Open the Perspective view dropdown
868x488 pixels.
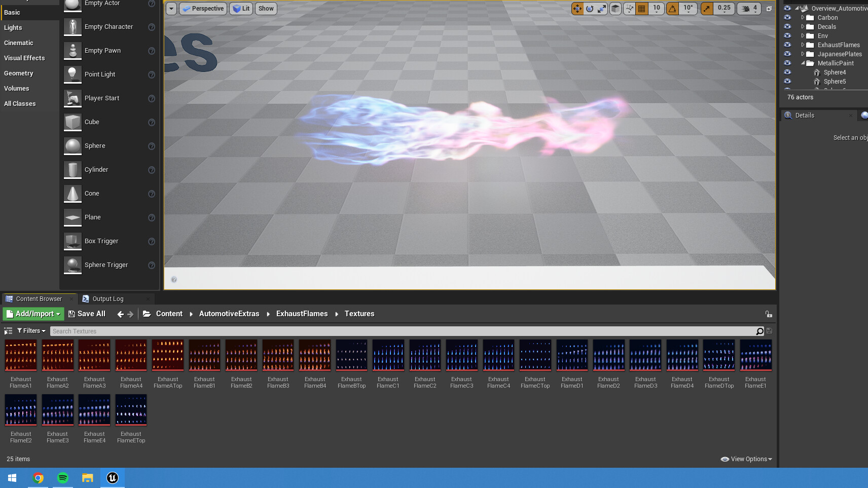click(x=203, y=9)
